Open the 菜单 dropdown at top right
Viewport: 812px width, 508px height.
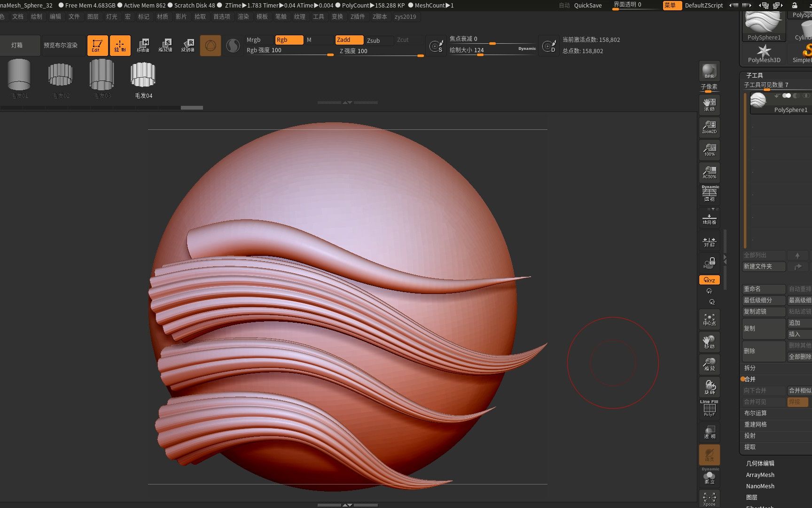pyautogui.click(x=672, y=6)
